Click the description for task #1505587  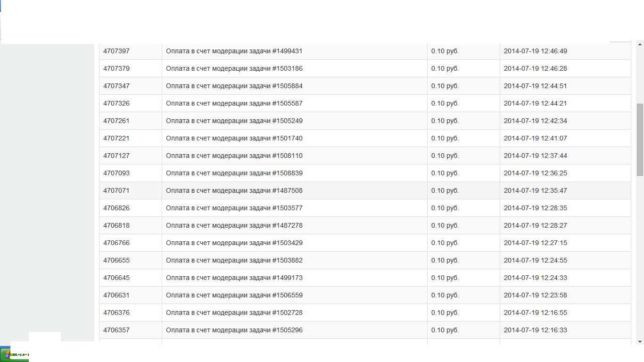coord(234,103)
